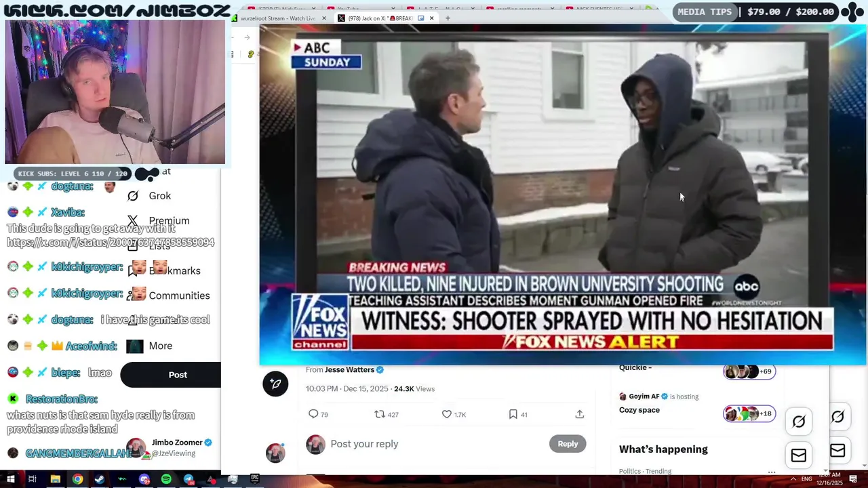Open Steam from the taskbar
The width and height of the screenshot is (868, 488).
(100, 479)
